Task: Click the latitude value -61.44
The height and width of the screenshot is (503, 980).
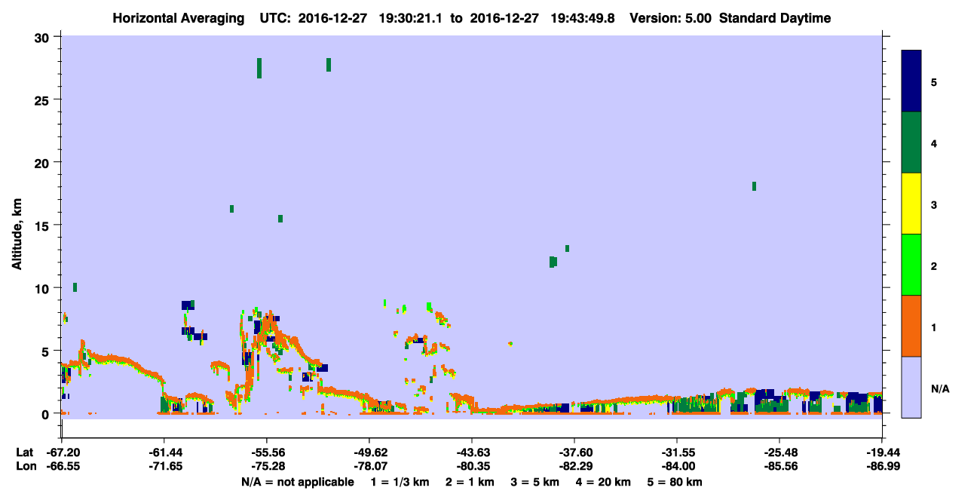Action: 164,452
